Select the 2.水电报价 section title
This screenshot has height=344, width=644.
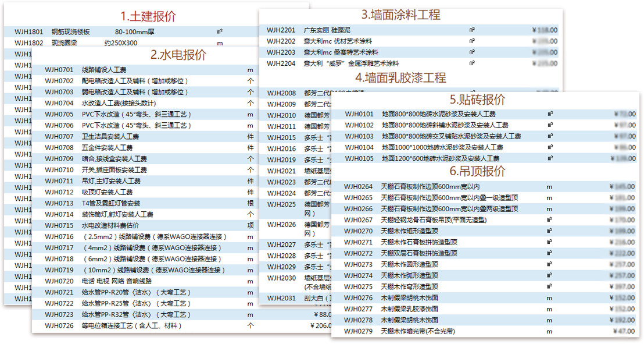[x=178, y=55]
